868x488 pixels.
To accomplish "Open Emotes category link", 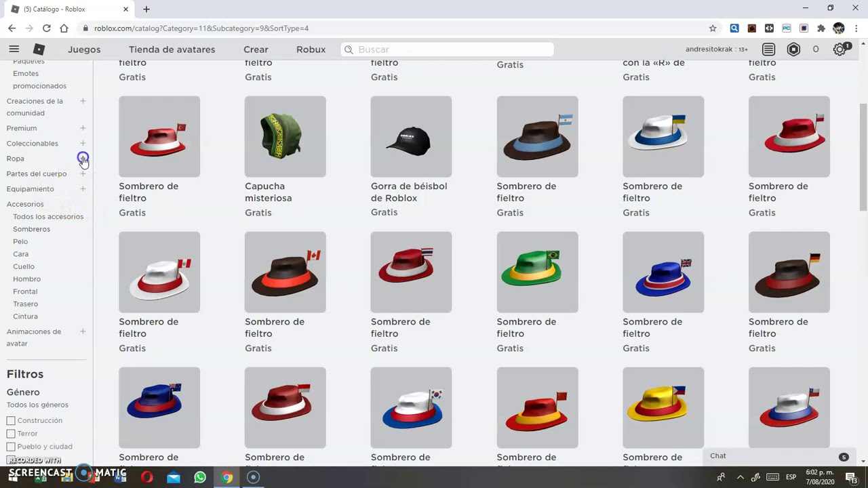I will (26, 73).
